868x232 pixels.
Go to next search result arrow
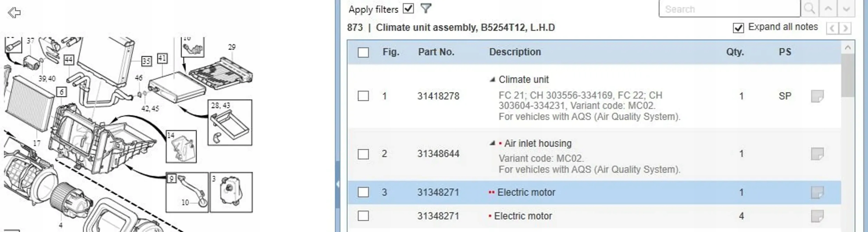click(846, 9)
